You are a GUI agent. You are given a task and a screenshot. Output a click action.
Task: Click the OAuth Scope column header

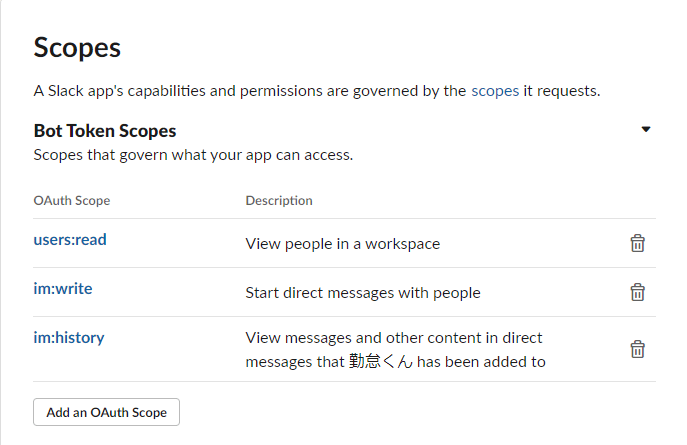[x=72, y=201]
